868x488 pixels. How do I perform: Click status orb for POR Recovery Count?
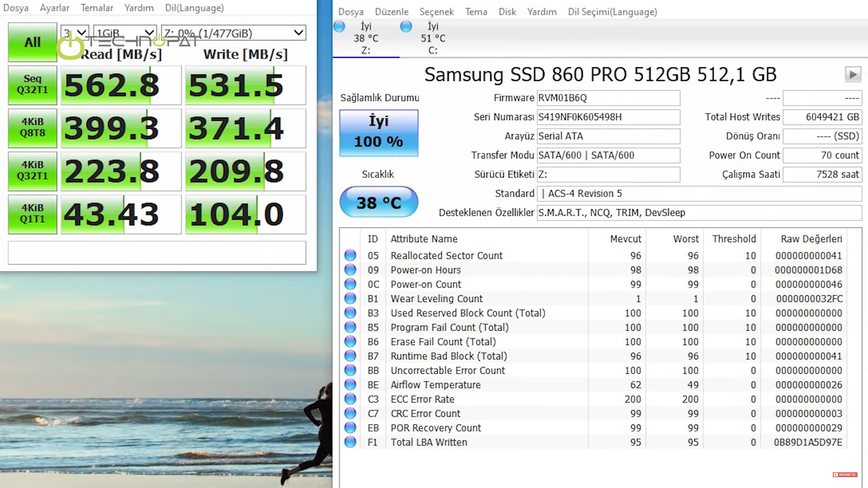point(350,427)
